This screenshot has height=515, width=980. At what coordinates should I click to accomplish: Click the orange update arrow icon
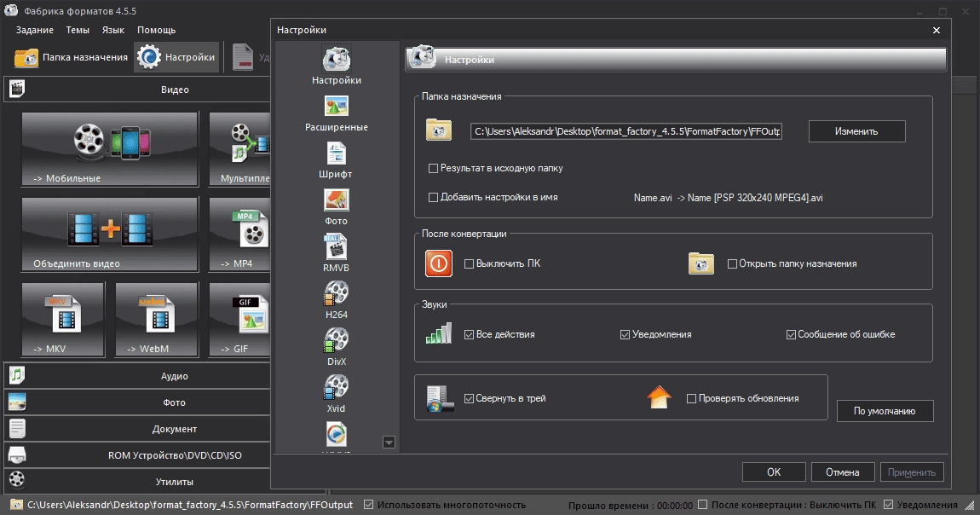click(659, 396)
